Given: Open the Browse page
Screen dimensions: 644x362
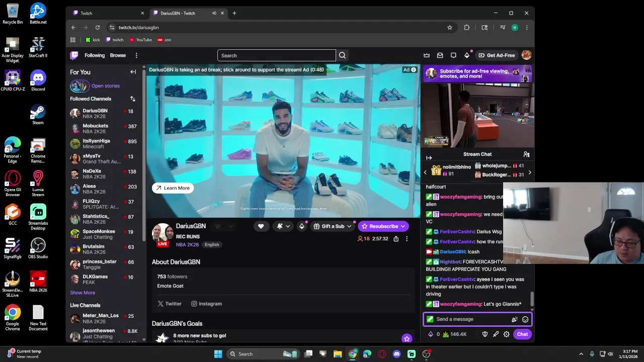Looking at the screenshot, I should [118, 55].
